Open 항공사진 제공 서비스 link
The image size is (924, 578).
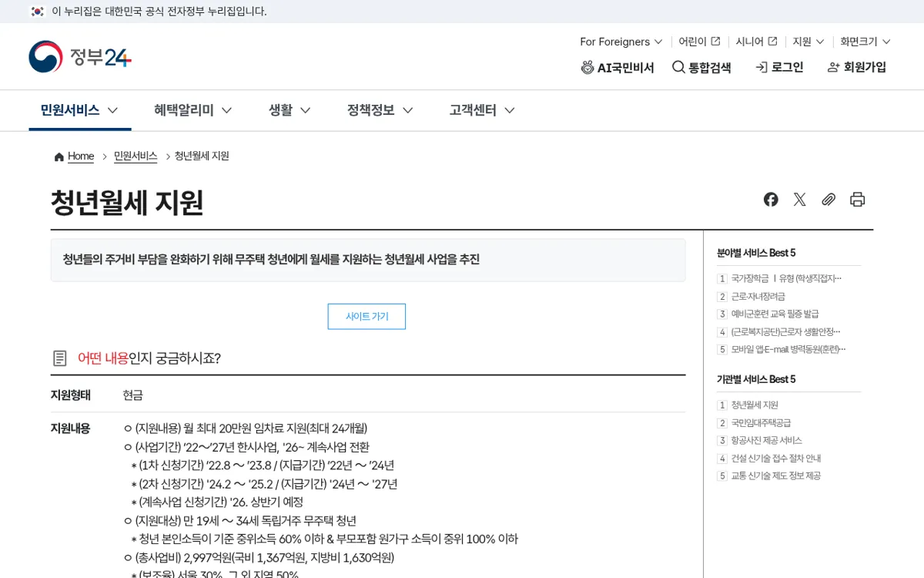tap(766, 441)
